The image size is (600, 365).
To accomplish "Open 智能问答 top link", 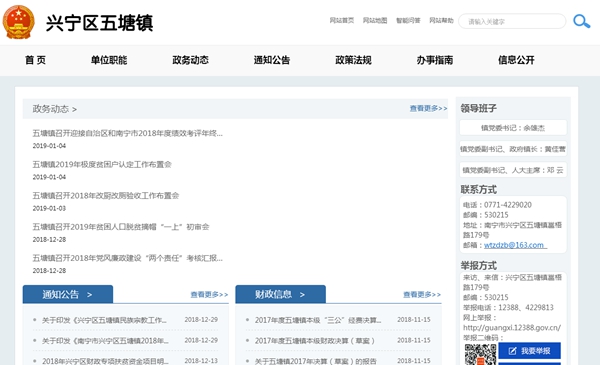I will coord(408,20).
